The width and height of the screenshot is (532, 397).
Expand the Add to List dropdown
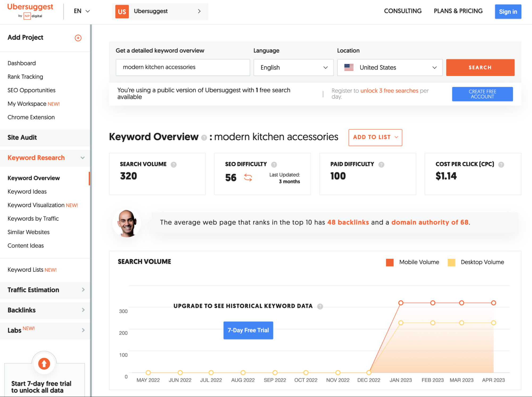(375, 137)
